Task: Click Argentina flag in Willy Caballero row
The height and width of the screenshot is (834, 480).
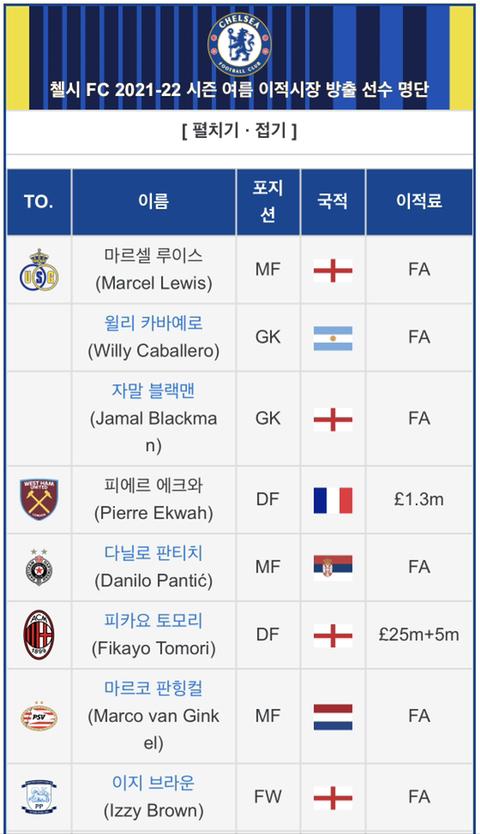Action: (333, 338)
